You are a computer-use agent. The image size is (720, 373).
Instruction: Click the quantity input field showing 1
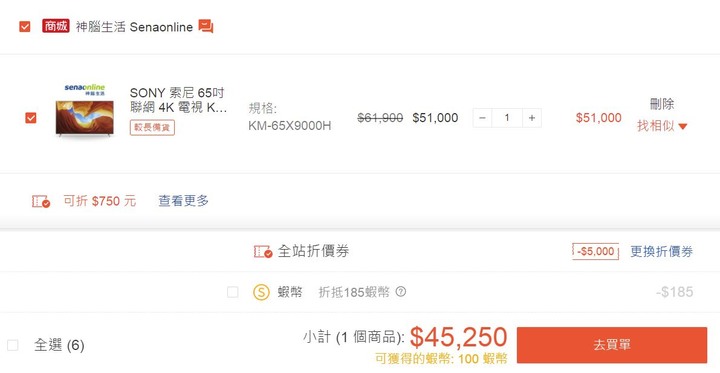click(x=507, y=118)
